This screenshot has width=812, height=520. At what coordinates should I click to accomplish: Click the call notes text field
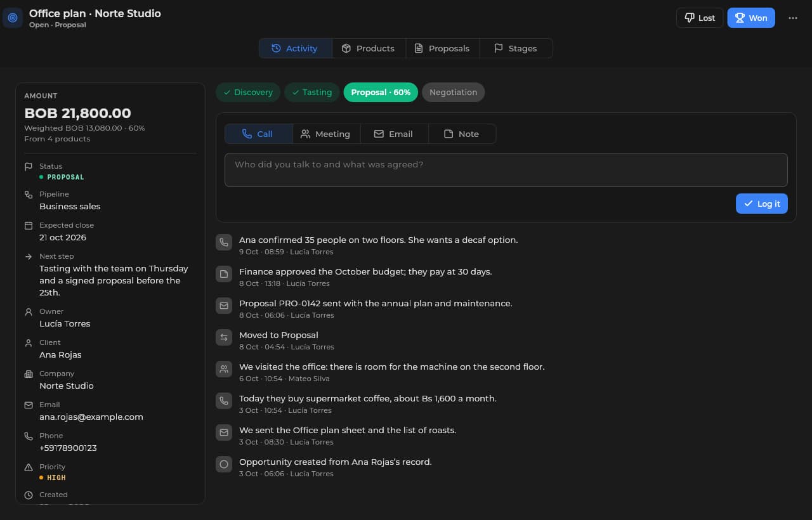click(506, 170)
